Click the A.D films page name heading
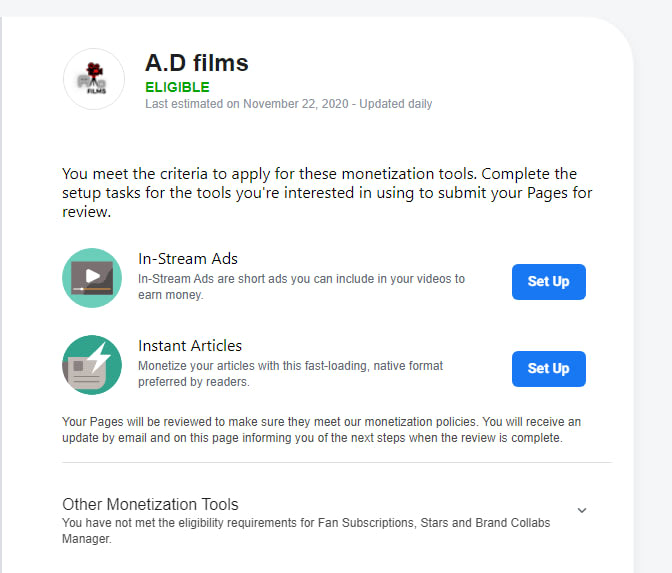Image resolution: width=672 pixels, height=573 pixels. pyautogui.click(x=196, y=63)
